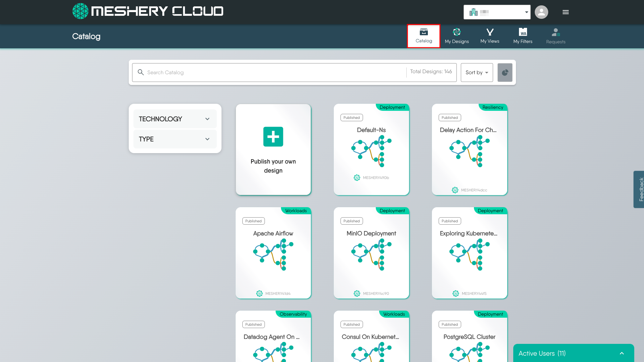Open My Views using its icon

[x=489, y=32]
